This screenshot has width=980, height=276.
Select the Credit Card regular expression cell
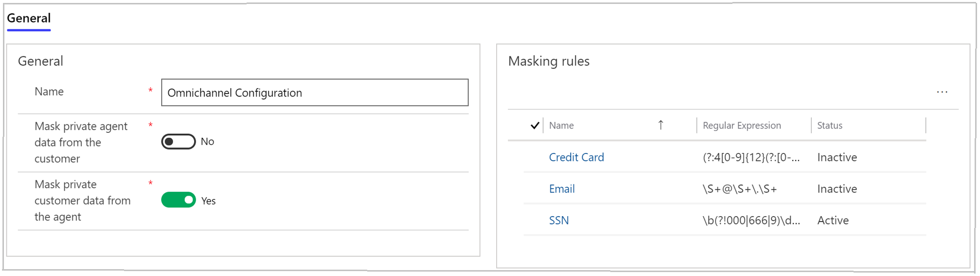(751, 157)
